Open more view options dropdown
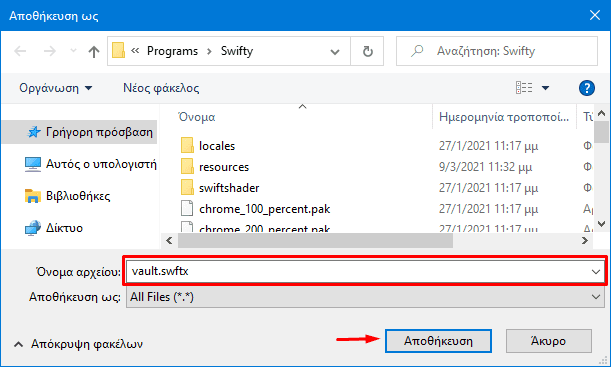This screenshot has height=367, width=611. tap(545, 88)
